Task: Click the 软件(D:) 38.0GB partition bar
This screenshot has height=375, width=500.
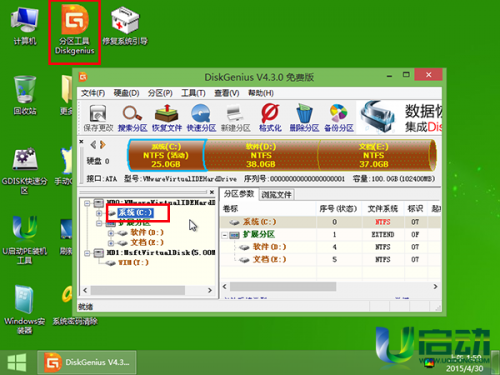Action: click(x=261, y=155)
